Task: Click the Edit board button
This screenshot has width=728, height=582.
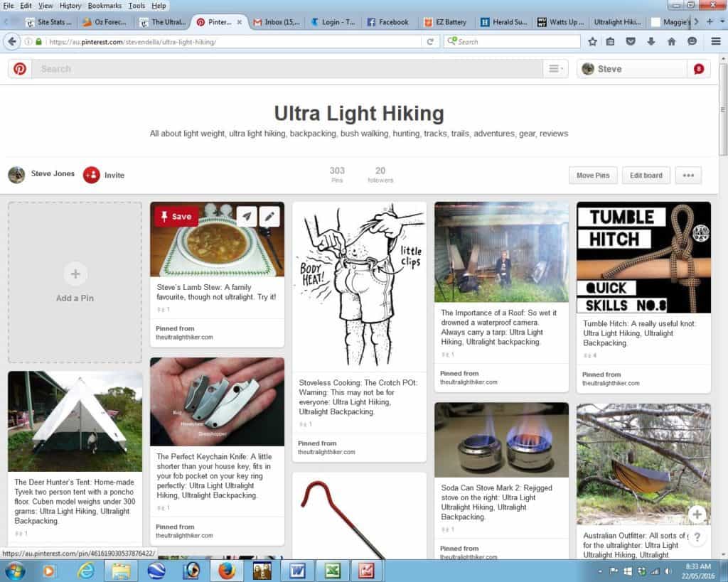Action: (646, 176)
